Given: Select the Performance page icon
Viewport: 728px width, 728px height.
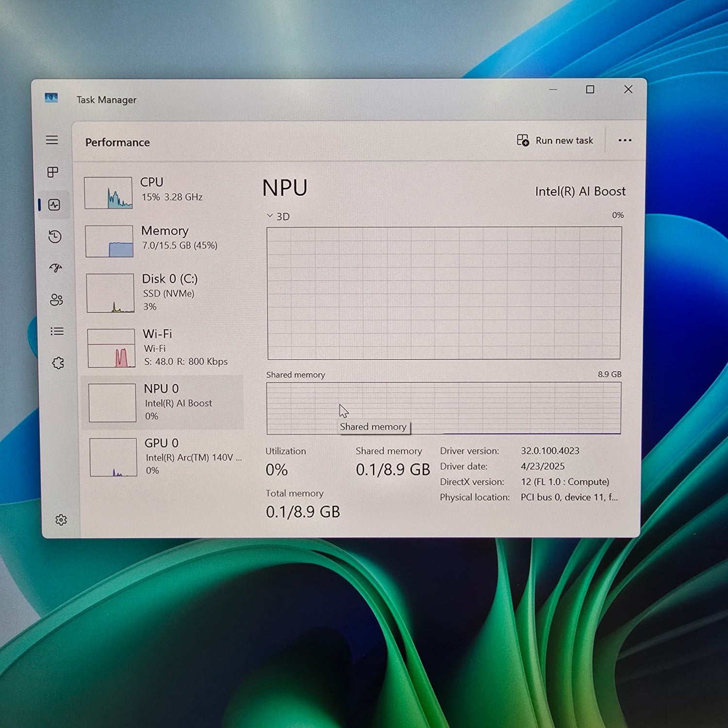Looking at the screenshot, I should coord(54,205).
